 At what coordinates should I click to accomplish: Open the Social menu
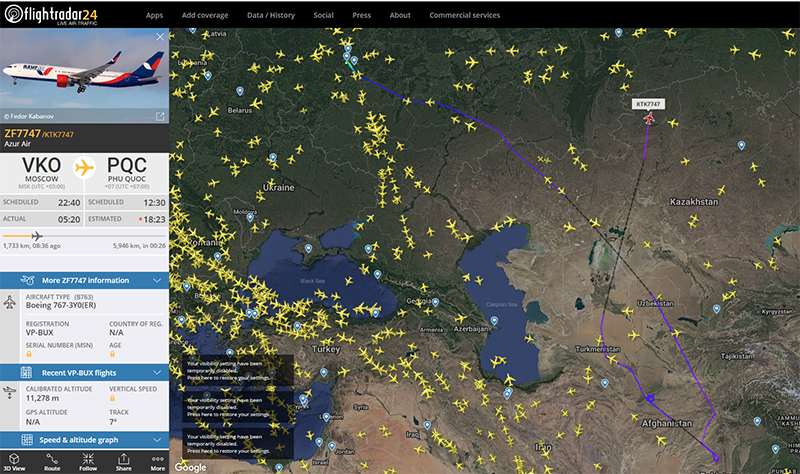(x=323, y=15)
